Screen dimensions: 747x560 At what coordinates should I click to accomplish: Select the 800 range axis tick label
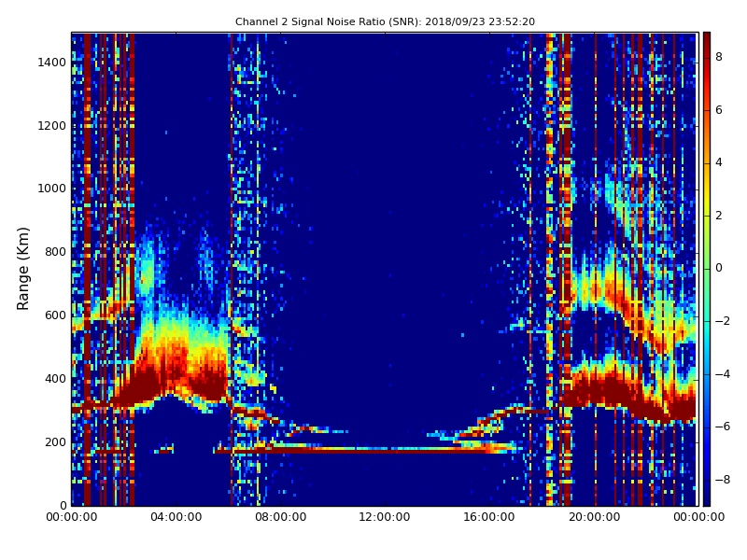55,252
